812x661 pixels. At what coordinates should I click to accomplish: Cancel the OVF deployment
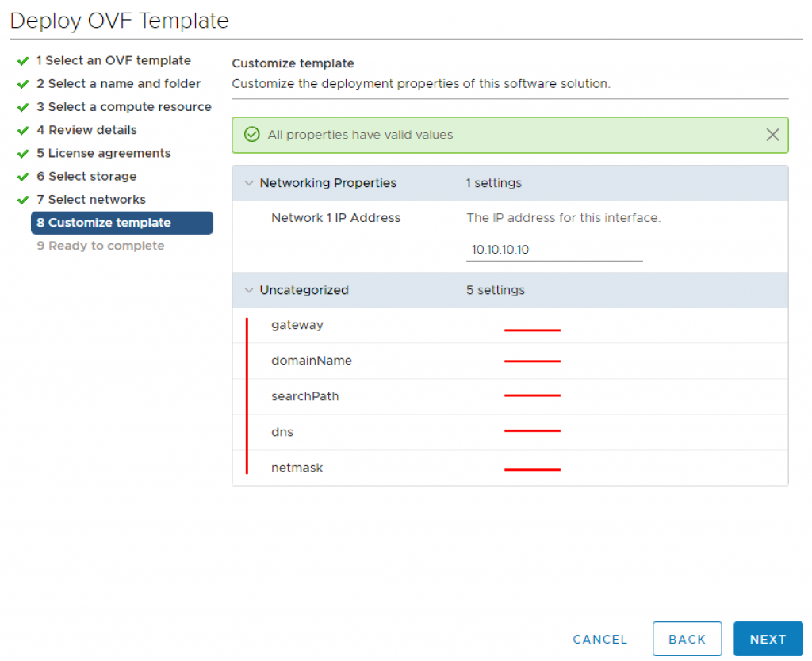pos(599,639)
